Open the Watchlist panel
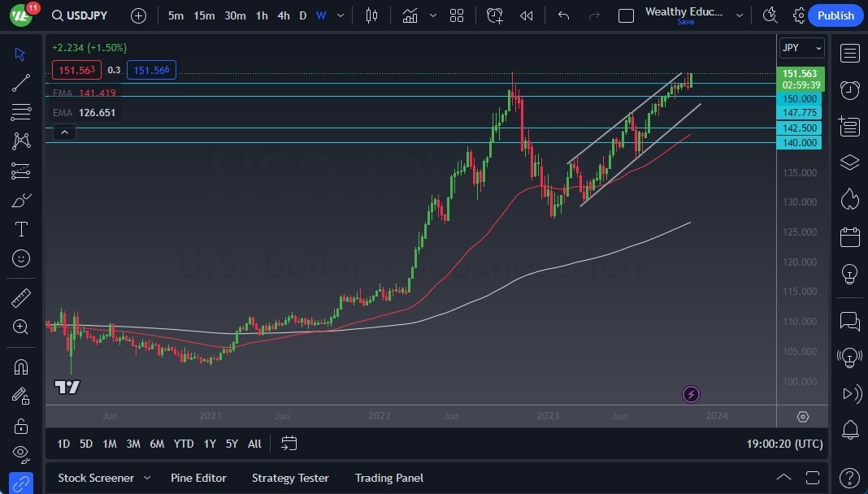 849,54
